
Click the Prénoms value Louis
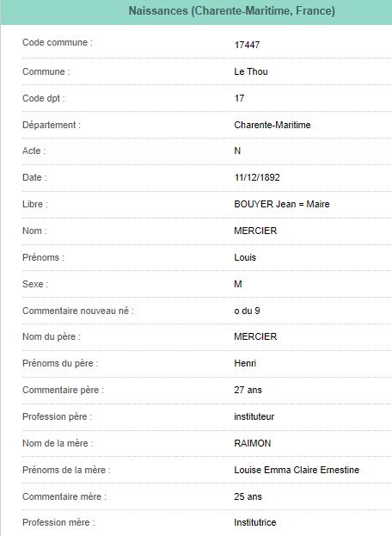click(245, 257)
